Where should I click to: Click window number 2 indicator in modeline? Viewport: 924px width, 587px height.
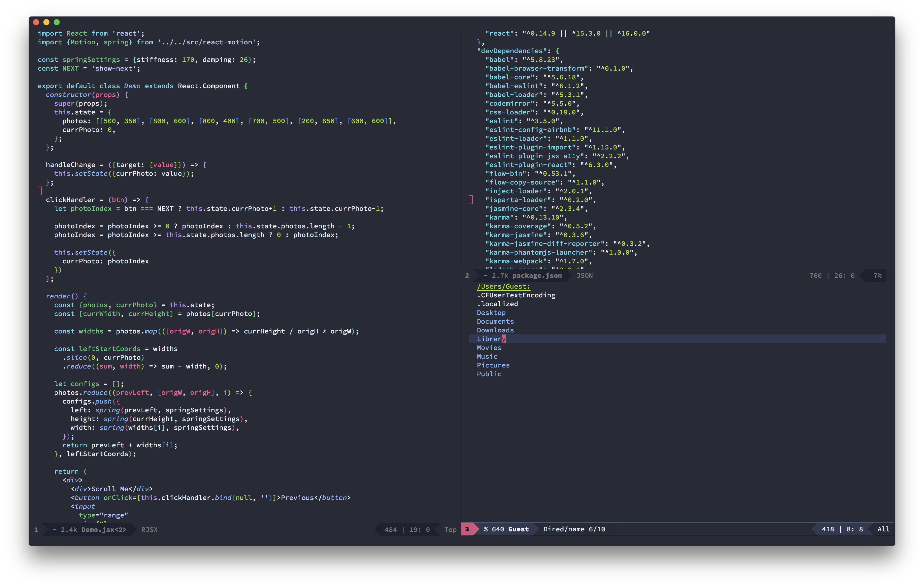point(467,276)
